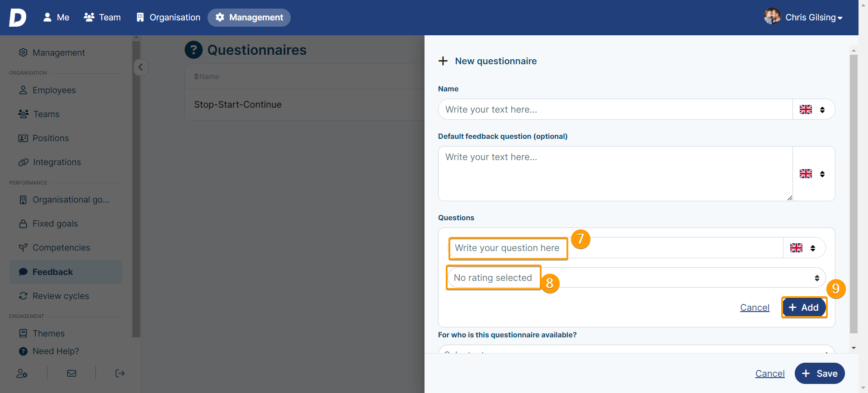
Task: Open the No rating selected dropdown
Action: [637, 278]
